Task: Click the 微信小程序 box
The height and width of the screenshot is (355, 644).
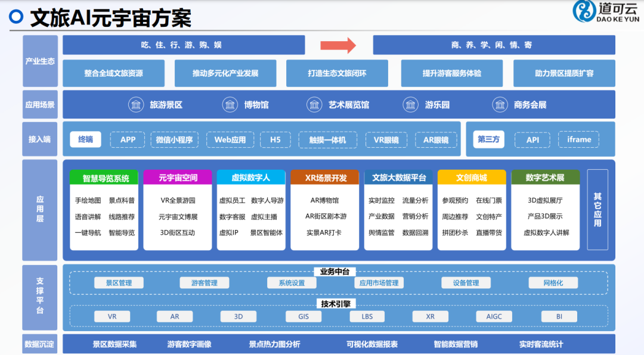Action: click(x=175, y=140)
